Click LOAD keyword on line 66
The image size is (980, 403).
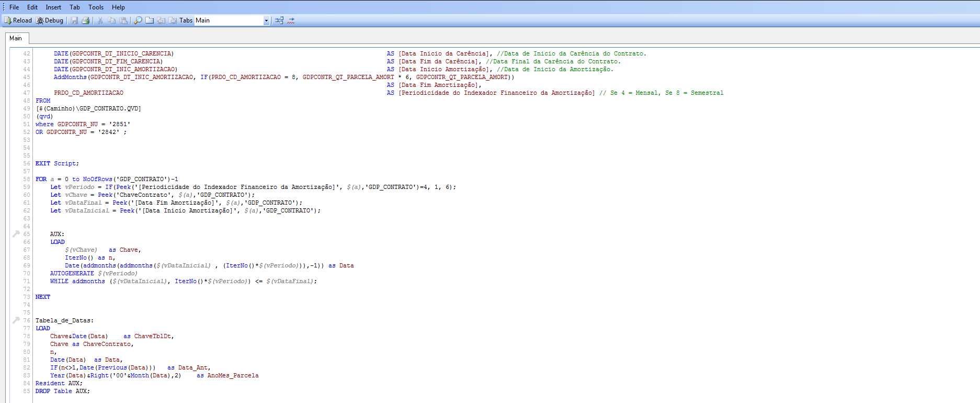click(x=58, y=242)
